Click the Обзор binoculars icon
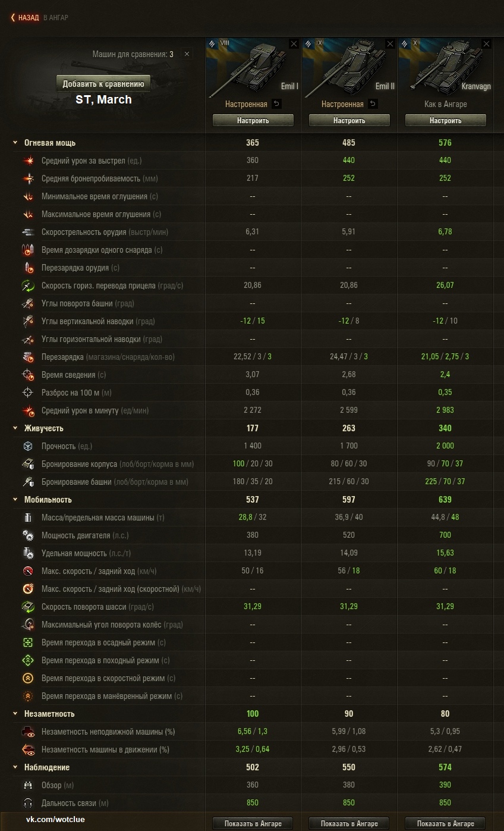 click(29, 785)
